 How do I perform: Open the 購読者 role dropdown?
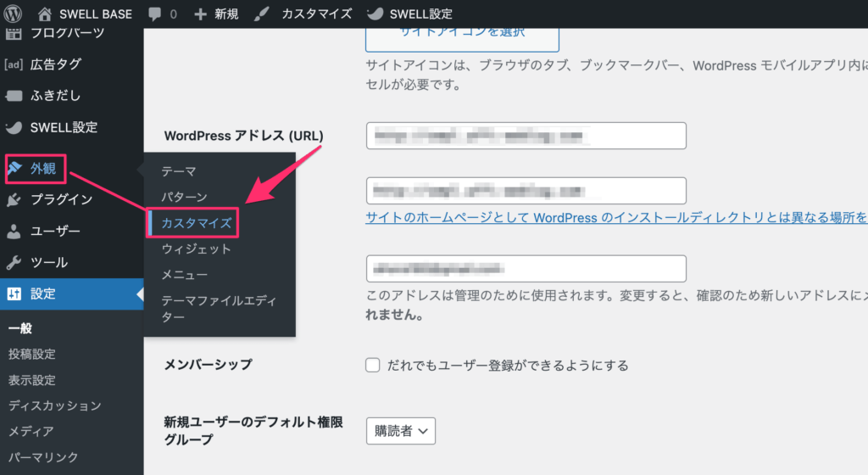401,431
